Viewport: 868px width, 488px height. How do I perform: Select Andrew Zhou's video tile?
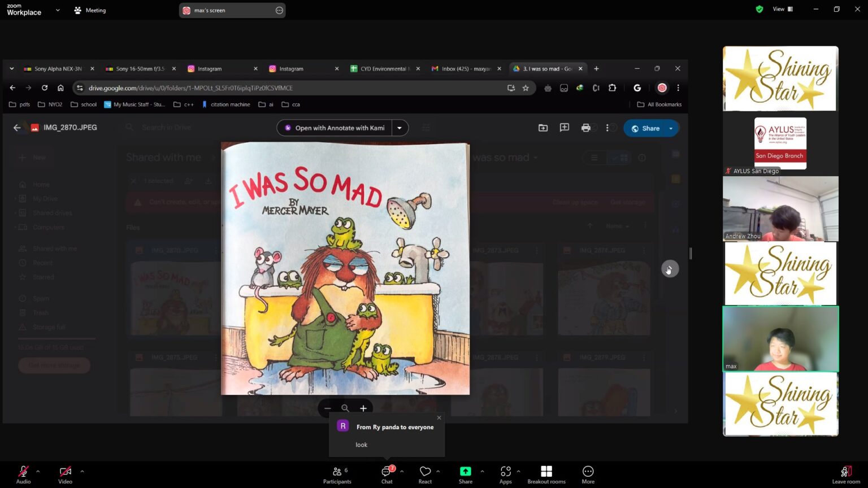click(780, 208)
